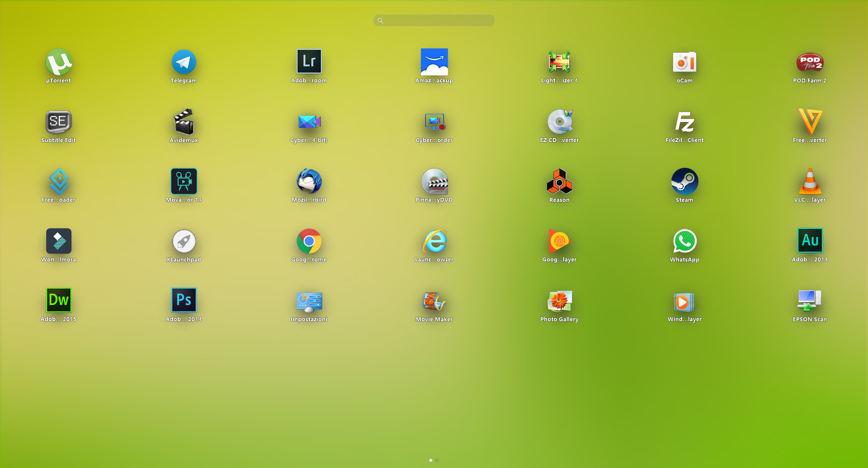Switch to the second page dot
868x468 pixels.
[437, 460]
